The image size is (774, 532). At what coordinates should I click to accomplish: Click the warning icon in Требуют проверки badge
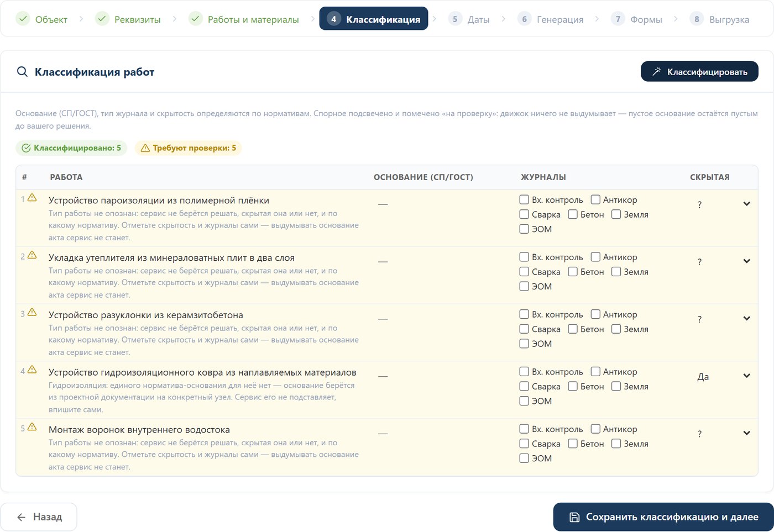click(x=145, y=148)
